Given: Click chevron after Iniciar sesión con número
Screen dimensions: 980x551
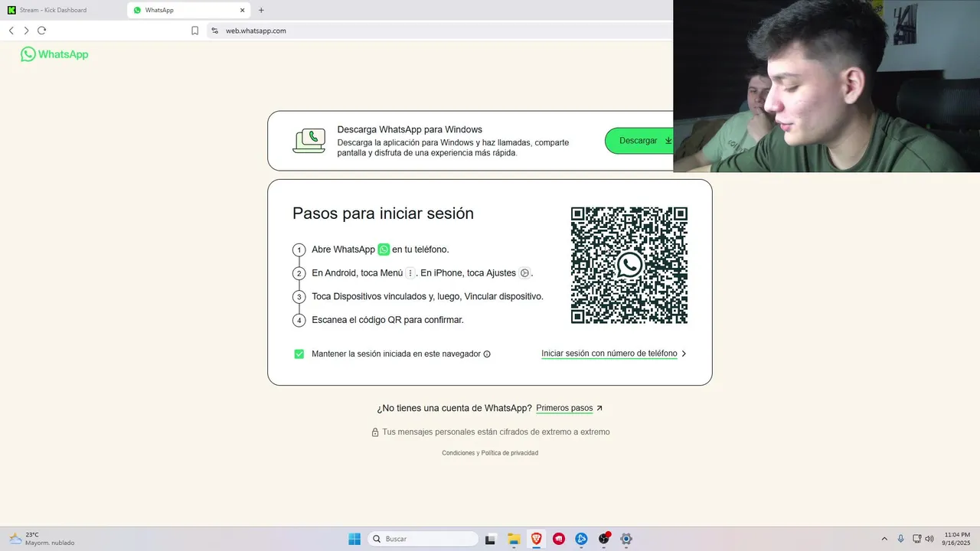Looking at the screenshot, I should (684, 354).
